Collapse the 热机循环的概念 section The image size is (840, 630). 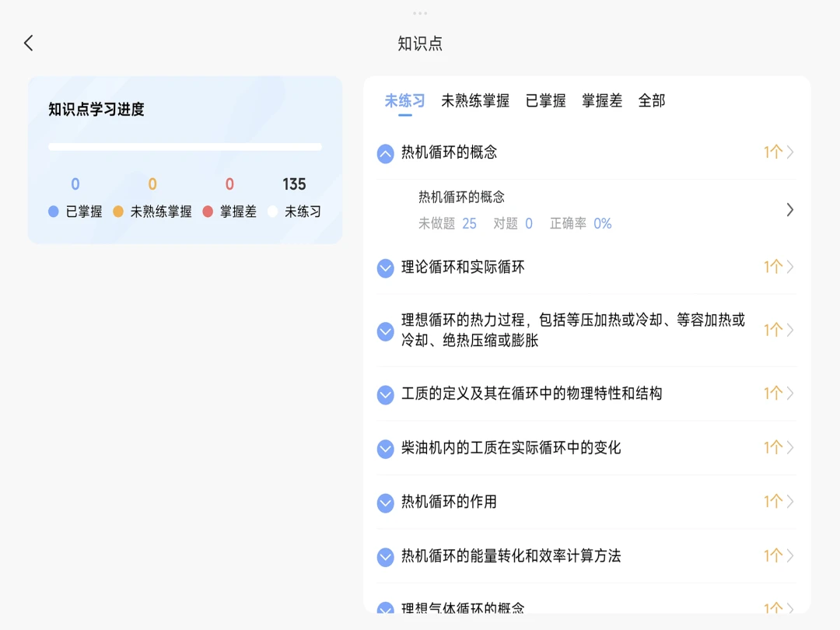(385, 154)
